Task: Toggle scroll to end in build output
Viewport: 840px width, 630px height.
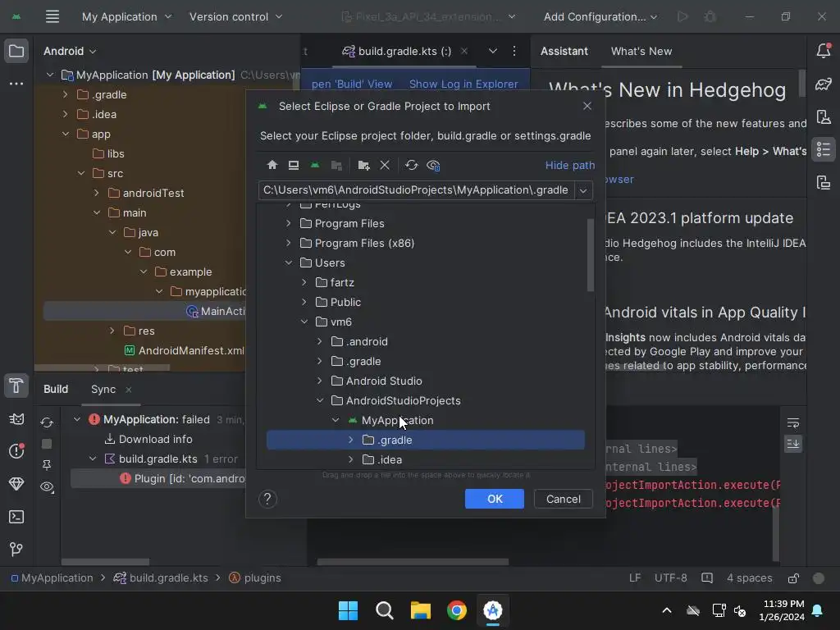Action: pyautogui.click(x=793, y=444)
